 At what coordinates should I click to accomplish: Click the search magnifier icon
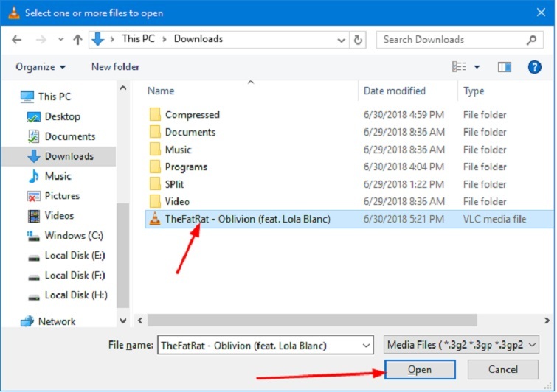point(531,40)
